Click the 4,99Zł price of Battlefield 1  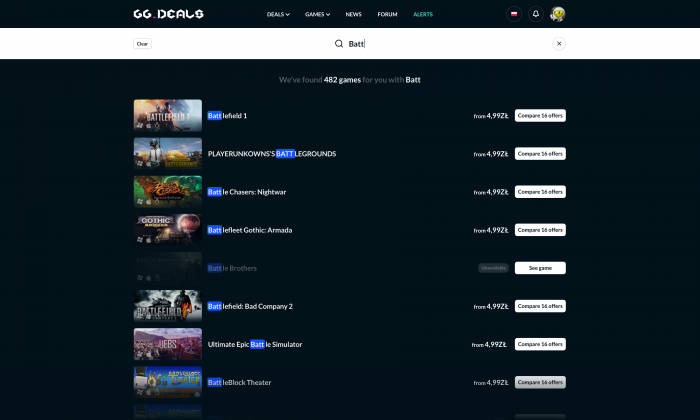point(497,116)
